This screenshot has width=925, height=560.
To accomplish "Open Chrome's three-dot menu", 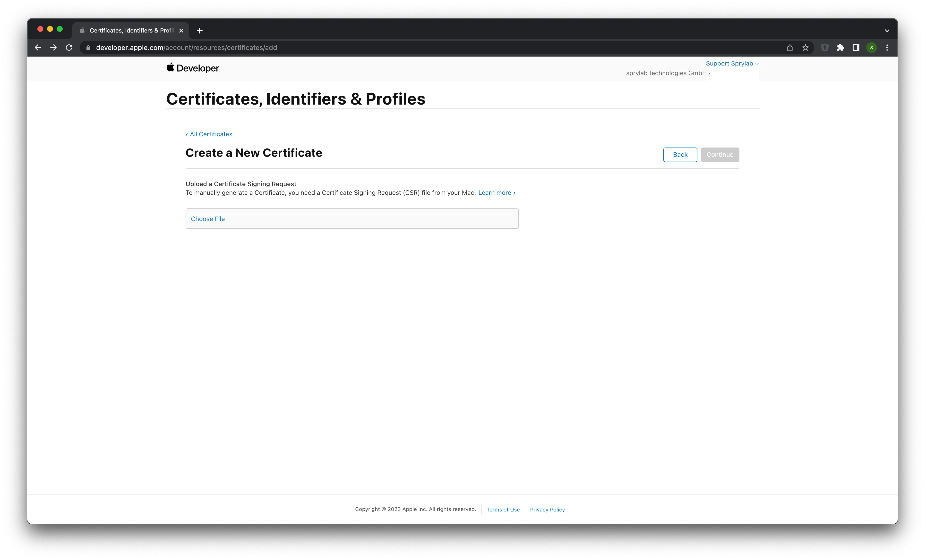I will [x=887, y=48].
